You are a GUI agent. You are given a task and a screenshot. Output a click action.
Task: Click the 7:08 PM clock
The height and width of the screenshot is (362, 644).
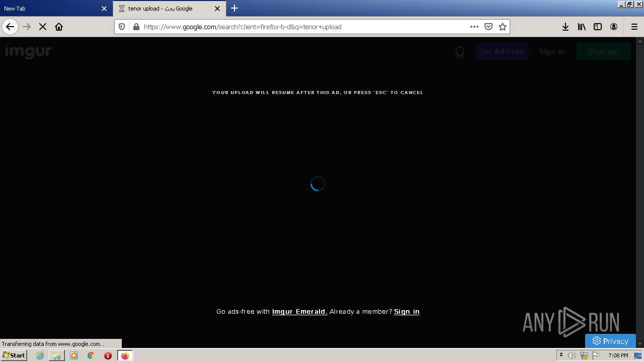point(618,355)
